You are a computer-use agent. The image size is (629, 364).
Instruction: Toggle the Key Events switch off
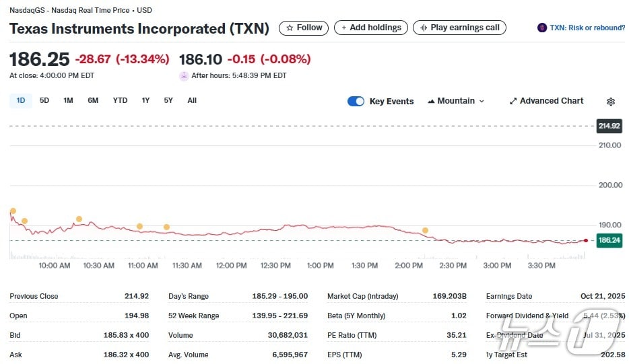[x=356, y=102]
